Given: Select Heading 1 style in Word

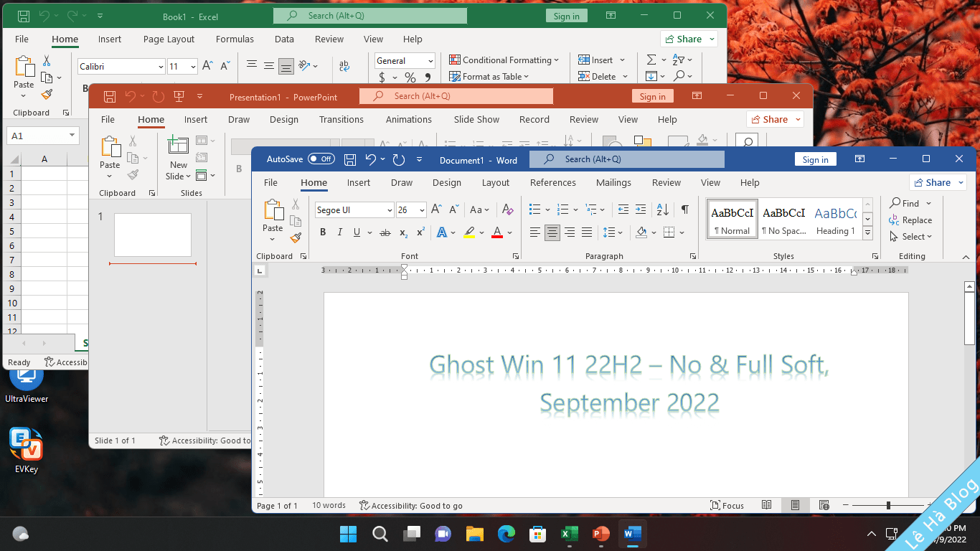Looking at the screenshot, I should [x=835, y=219].
